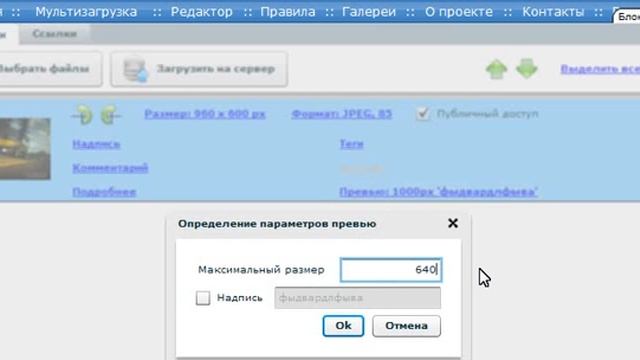Click the uploaded image thumbnail

click(x=25, y=149)
